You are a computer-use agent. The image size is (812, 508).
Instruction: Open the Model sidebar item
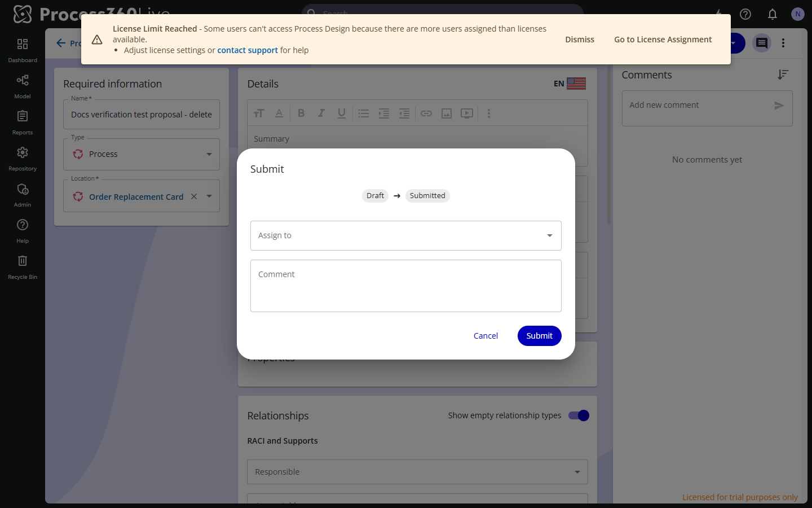point(23,86)
